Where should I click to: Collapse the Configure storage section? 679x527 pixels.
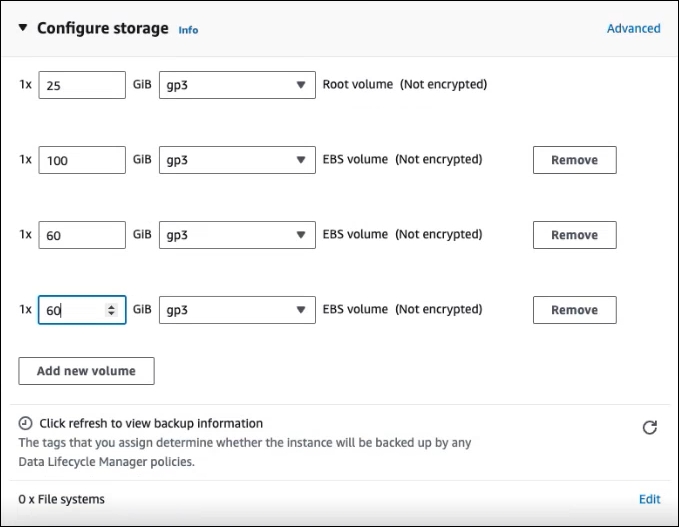tap(23, 28)
